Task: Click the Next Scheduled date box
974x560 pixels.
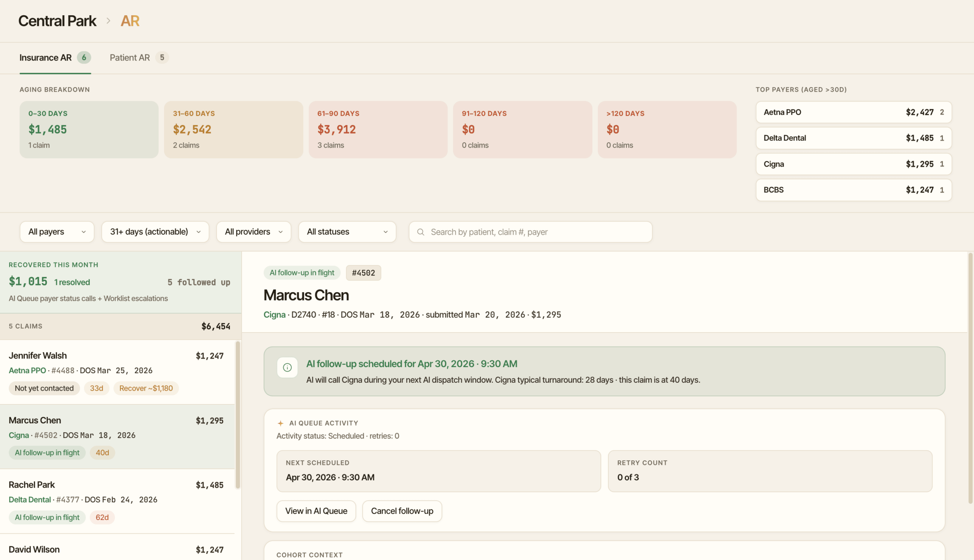Action: pos(439,471)
